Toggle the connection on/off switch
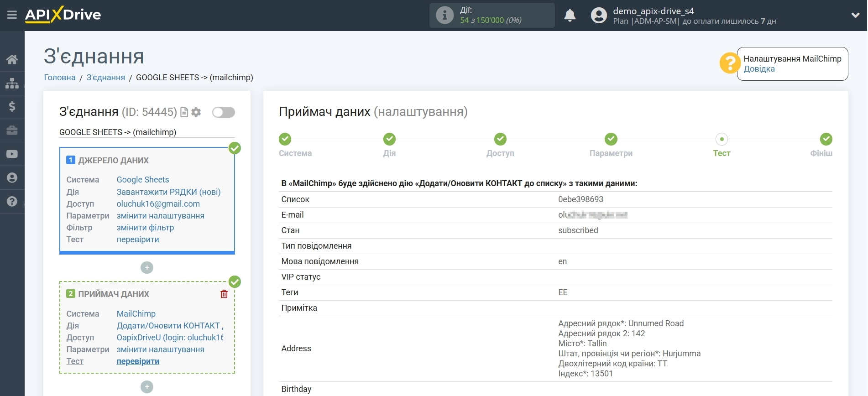The height and width of the screenshot is (396, 868). (x=224, y=112)
